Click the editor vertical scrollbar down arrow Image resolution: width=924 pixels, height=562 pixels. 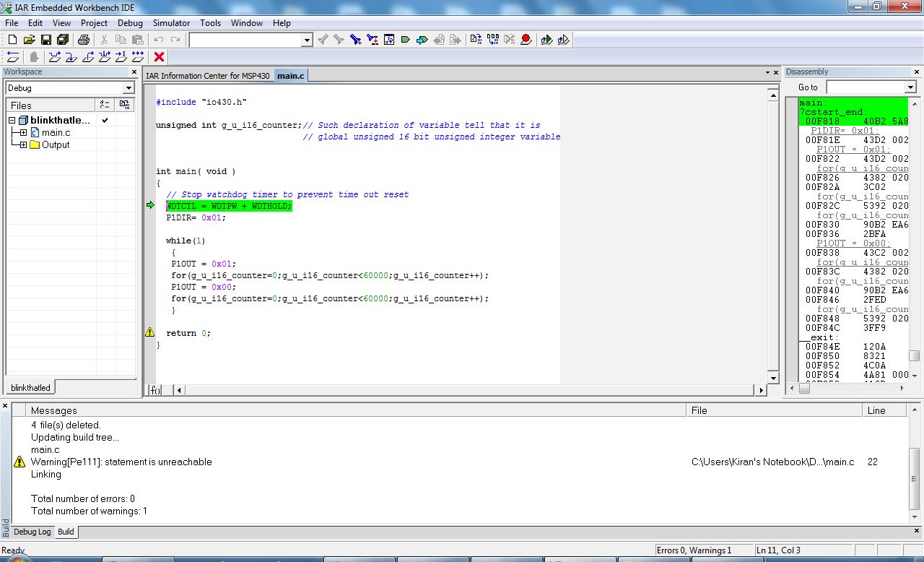click(773, 378)
